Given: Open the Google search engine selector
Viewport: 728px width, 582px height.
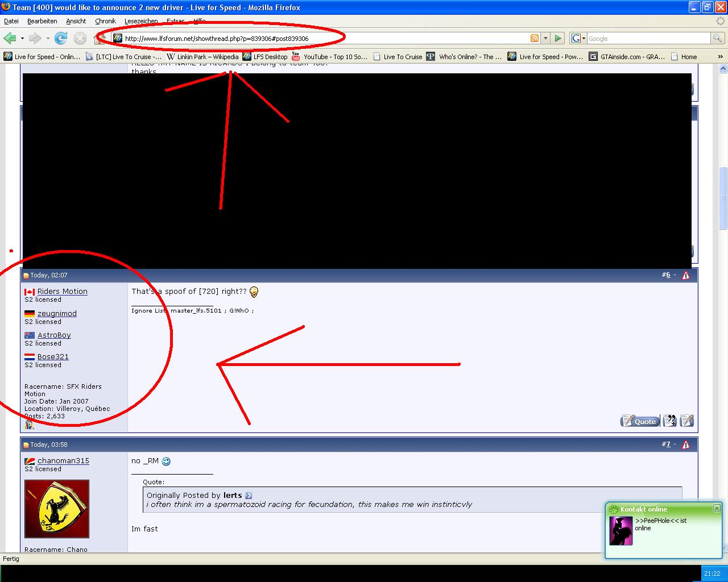Looking at the screenshot, I should tap(578, 38).
